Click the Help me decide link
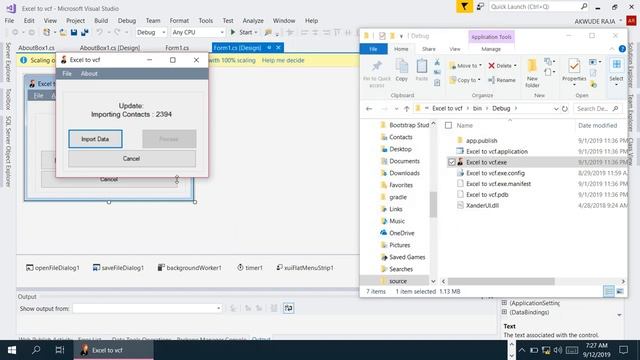Image resolution: width=640 pixels, height=360 pixels. [283, 60]
